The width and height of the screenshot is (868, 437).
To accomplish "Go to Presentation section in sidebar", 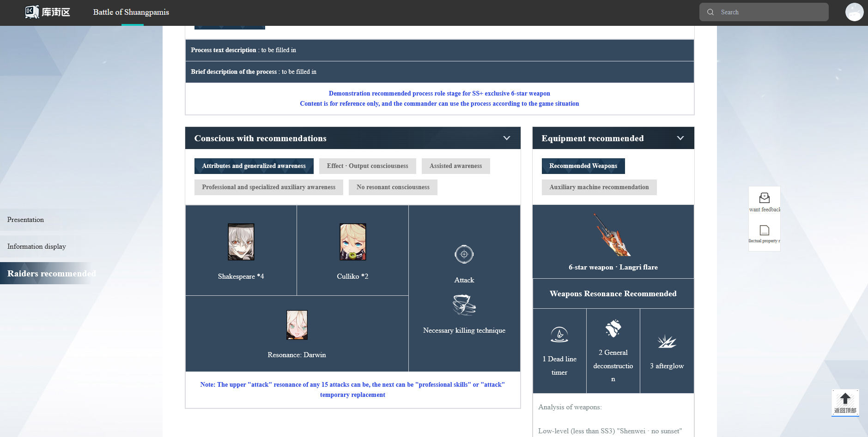I will point(26,220).
